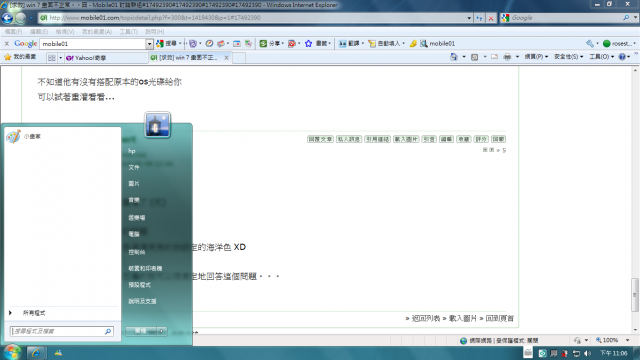Click the Internet Explorer taskbar button
The height and width of the screenshot is (360, 640).
pyautogui.click(x=36, y=353)
